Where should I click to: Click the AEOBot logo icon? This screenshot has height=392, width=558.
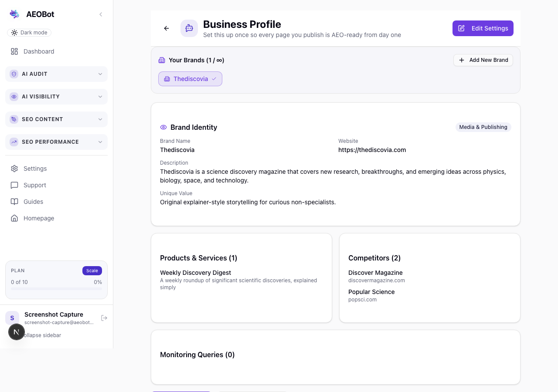(14, 14)
